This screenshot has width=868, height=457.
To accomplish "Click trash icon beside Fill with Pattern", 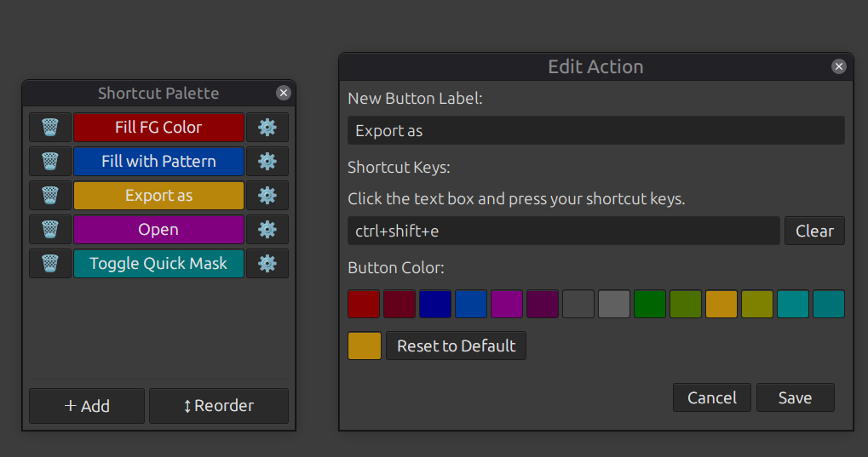I will click(50, 162).
